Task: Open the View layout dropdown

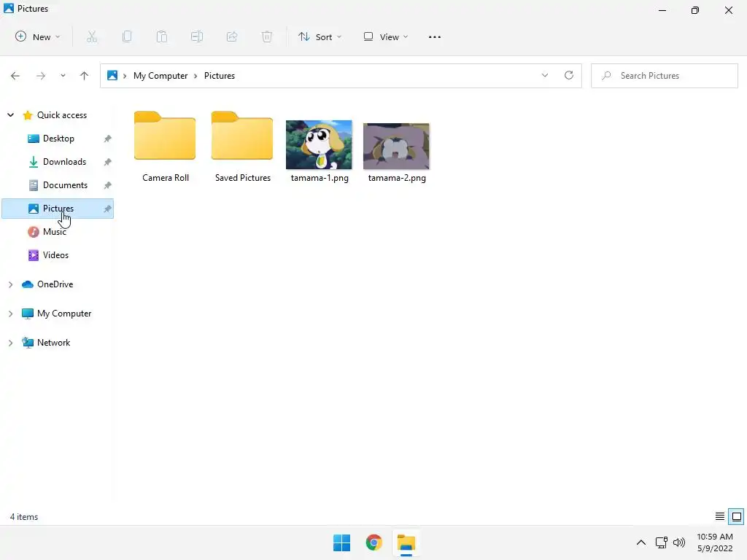Action: point(385,36)
